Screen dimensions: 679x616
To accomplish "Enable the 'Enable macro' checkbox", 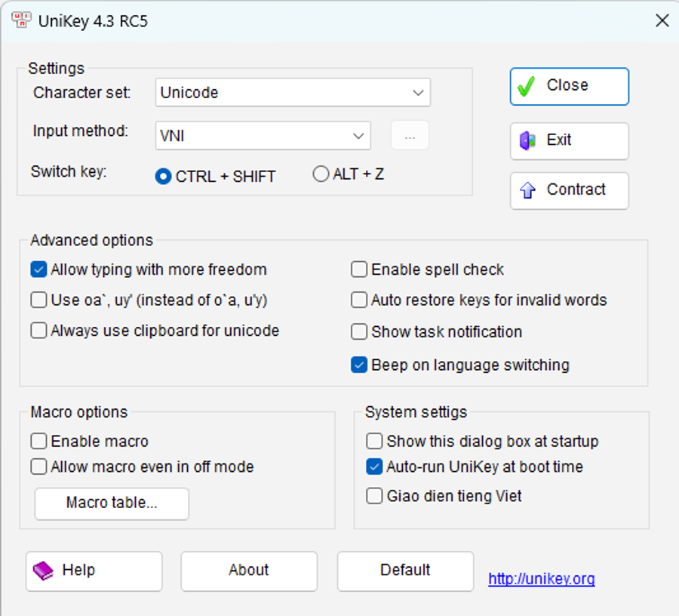I will [38, 441].
